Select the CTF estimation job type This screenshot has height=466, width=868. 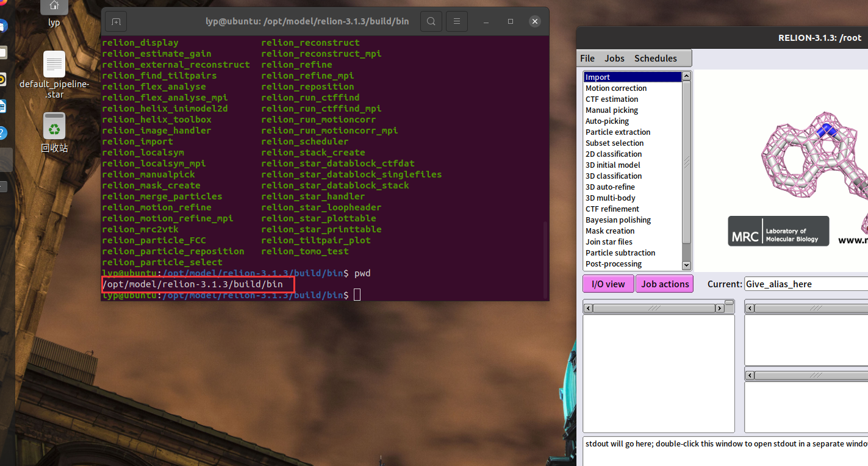(616, 99)
